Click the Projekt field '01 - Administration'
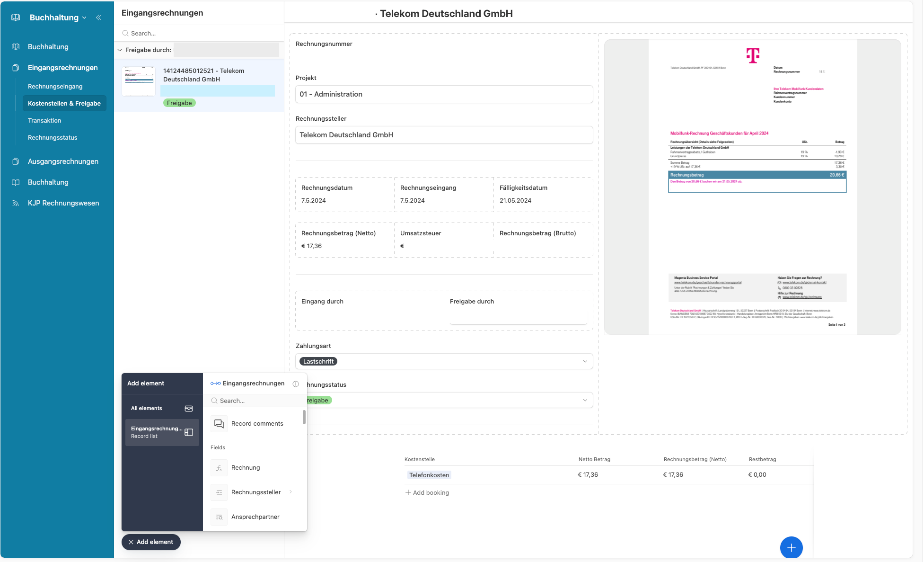Image resolution: width=924 pixels, height=562 pixels. pyautogui.click(x=444, y=94)
